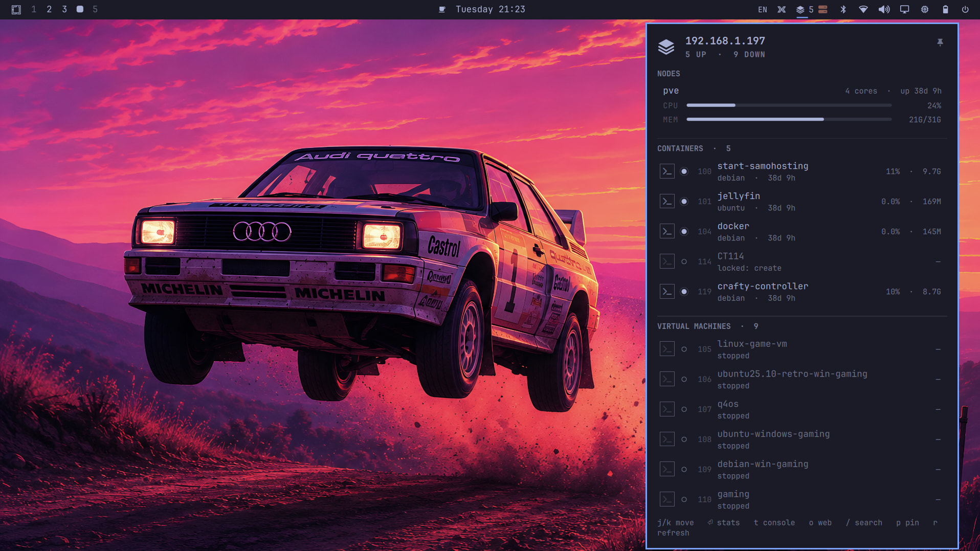
Task: Open the console icon for crafty-controller
Action: [667, 292]
